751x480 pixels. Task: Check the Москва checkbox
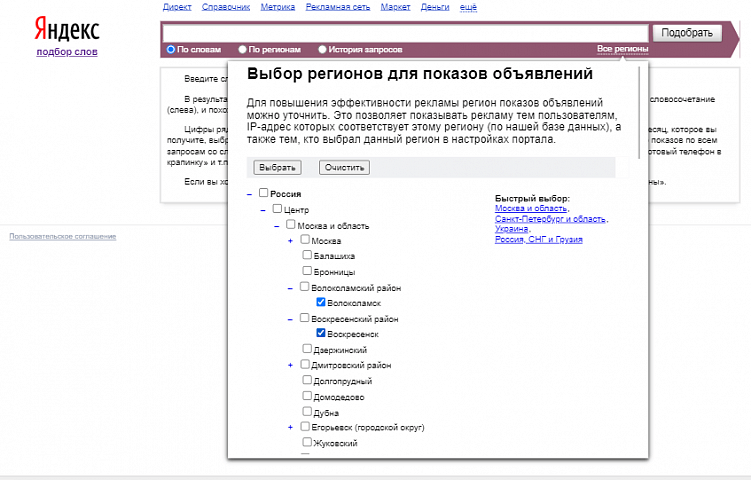point(305,239)
